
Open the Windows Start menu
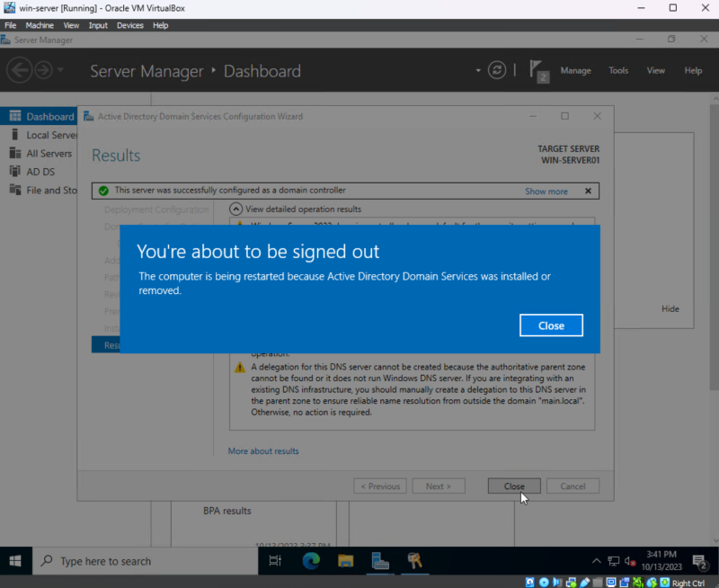[x=15, y=561]
